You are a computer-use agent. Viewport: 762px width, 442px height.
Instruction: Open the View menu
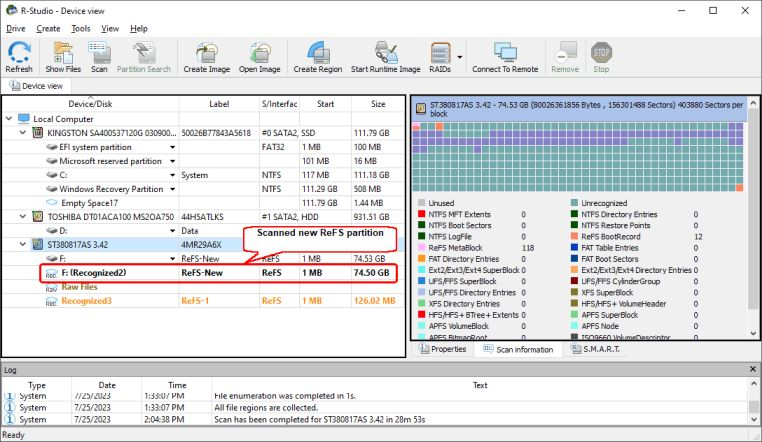110,29
